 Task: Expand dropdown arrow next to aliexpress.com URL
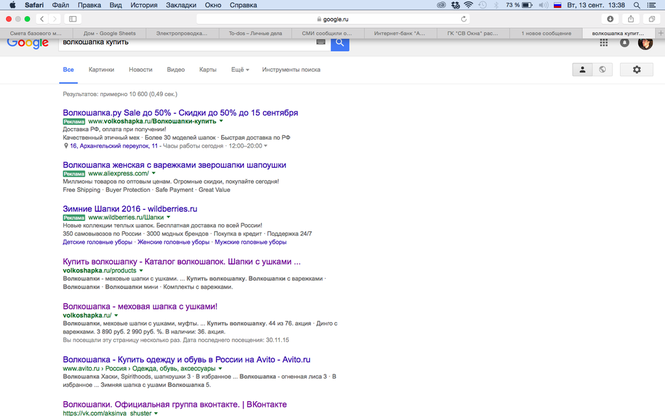154,173
